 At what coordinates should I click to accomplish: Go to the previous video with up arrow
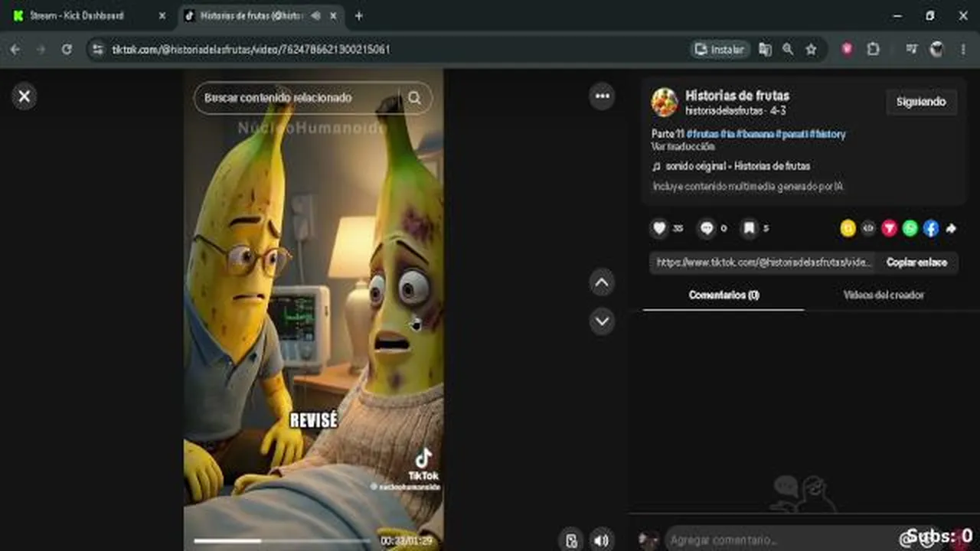pyautogui.click(x=602, y=283)
